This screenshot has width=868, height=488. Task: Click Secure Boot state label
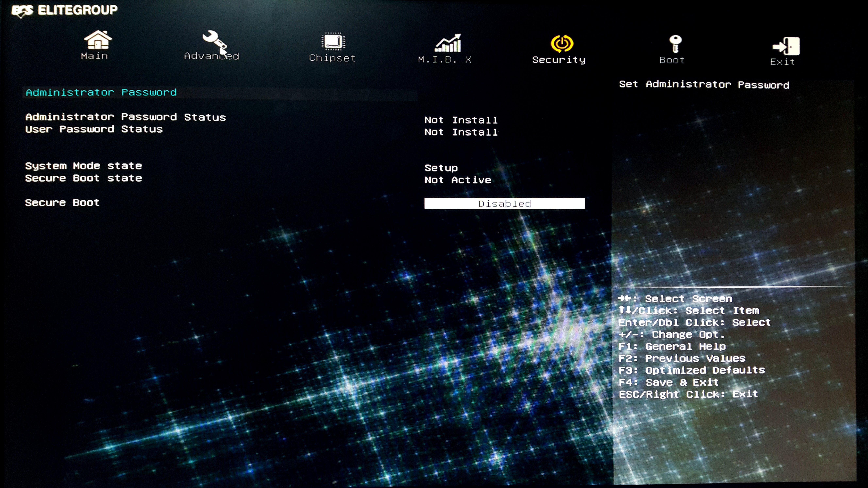[x=83, y=178]
